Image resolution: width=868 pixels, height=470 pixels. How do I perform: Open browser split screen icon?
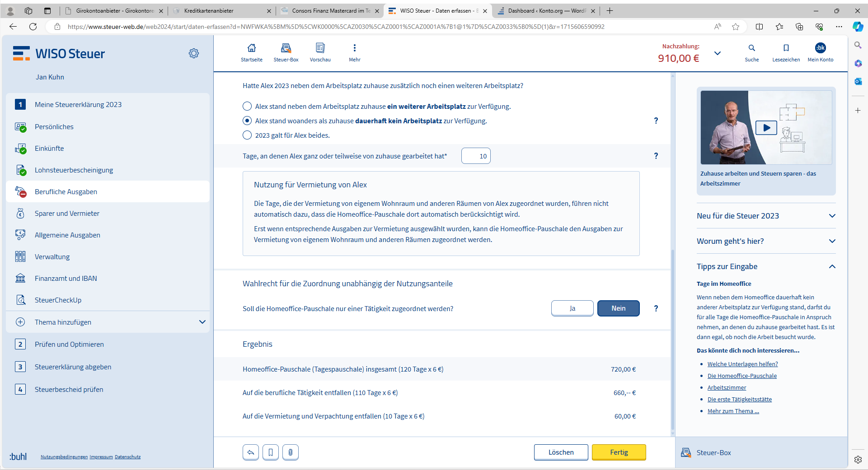click(760, 27)
